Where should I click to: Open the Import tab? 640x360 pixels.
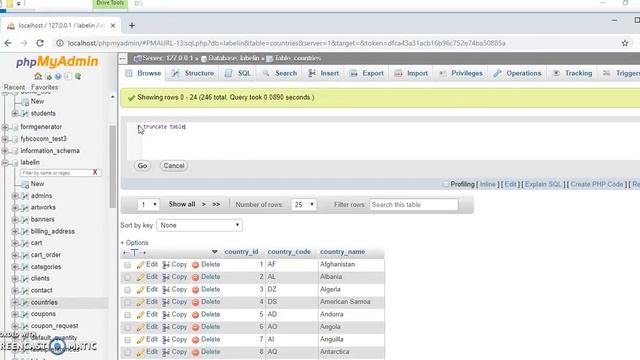[x=411, y=73]
